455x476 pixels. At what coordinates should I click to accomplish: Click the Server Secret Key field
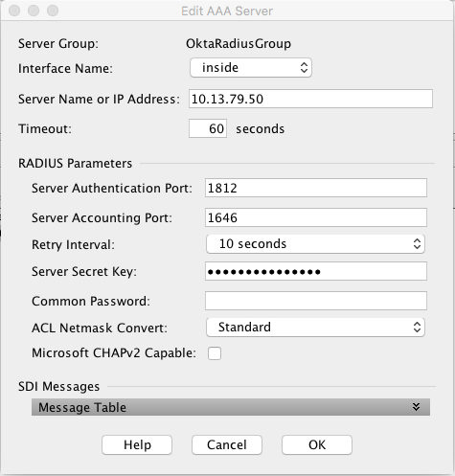316,271
